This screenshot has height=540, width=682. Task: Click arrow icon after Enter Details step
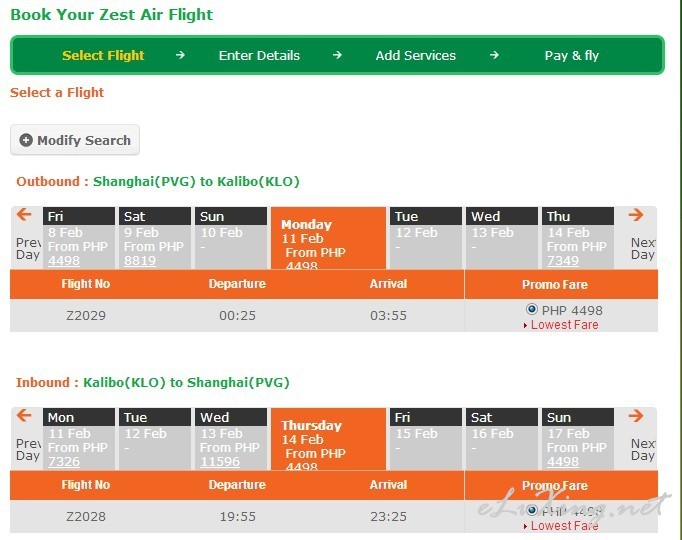(337, 55)
